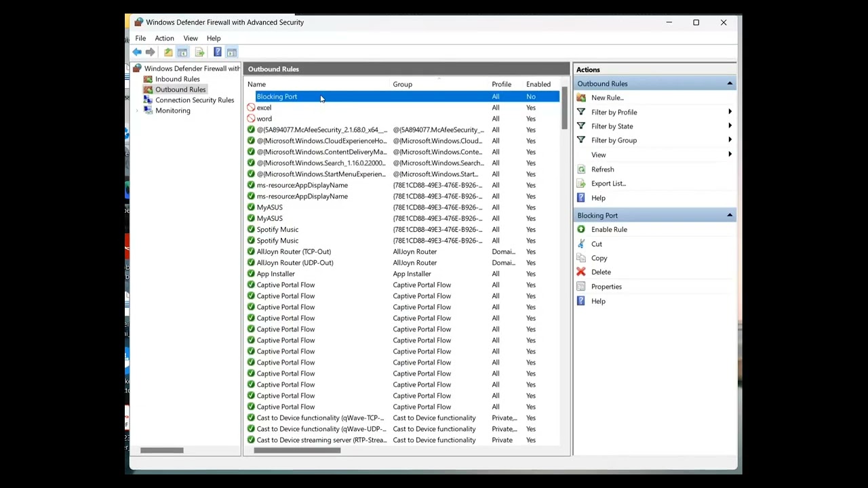Viewport: 868px width, 488px height.
Task: Select the Microsoft.Windows.CloudExperienceHo rule row
Action: coord(402,141)
